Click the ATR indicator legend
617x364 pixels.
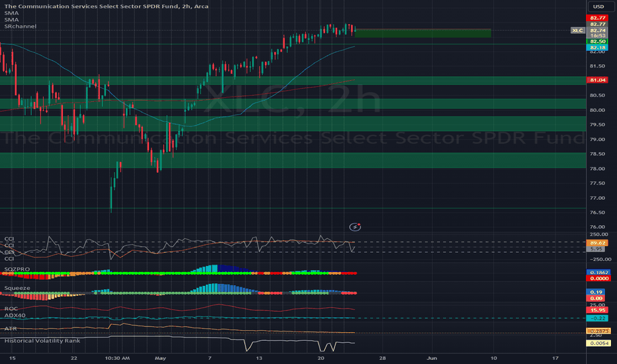pyautogui.click(x=10, y=328)
